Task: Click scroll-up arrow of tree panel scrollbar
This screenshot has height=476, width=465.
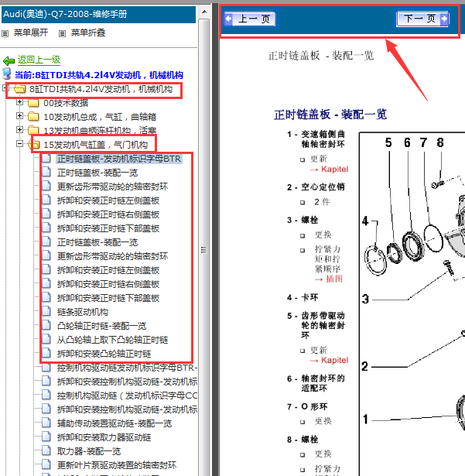Action: tap(204, 12)
